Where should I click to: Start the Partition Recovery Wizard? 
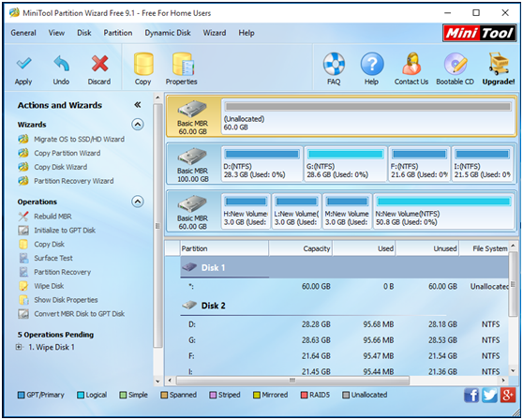(x=74, y=181)
